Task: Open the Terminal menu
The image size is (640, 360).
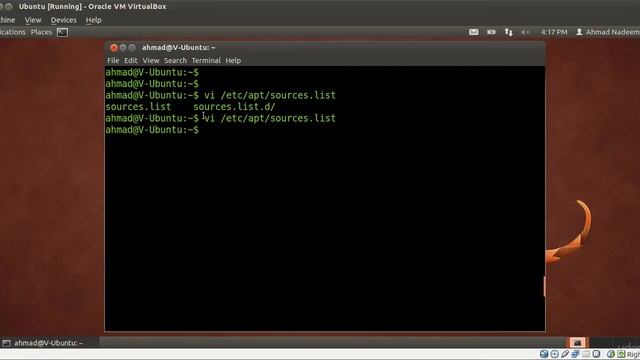Action: click(206, 60)
